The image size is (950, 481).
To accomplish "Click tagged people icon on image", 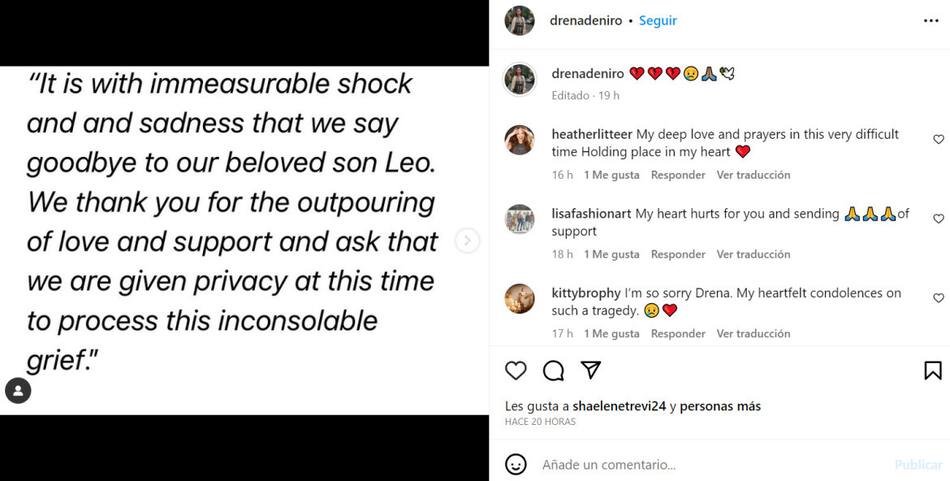I will 18,390.
